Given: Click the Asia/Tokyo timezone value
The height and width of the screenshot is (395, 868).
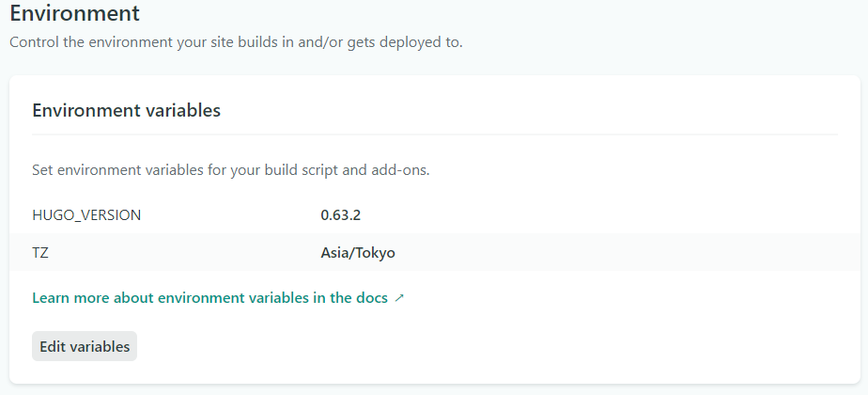Looking at the screenshot, I should point(358,252).
